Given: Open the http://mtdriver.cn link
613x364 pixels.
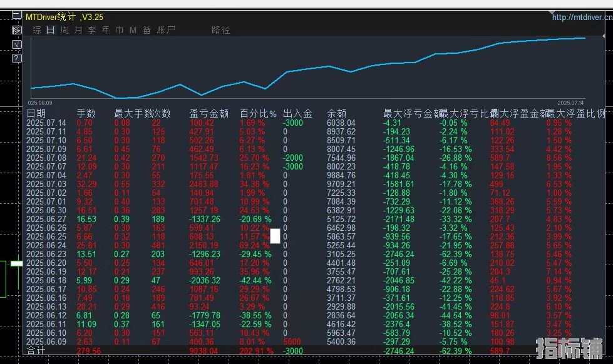Looking at the screenshot, I should pyautogui.click(x=582, y=17).
